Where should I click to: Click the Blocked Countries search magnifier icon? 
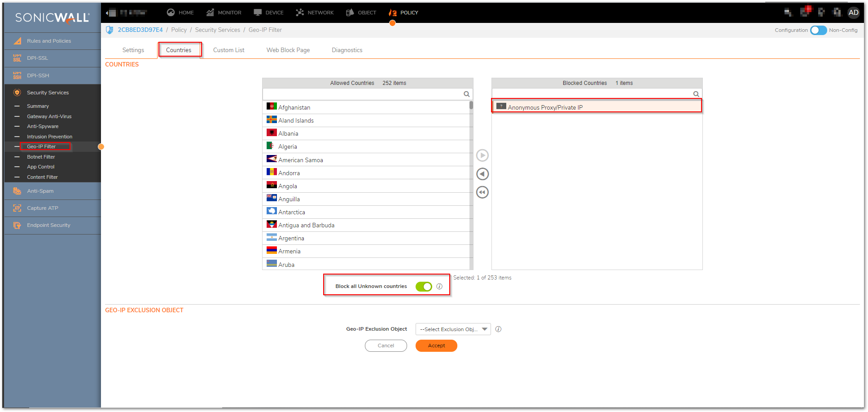696,94
